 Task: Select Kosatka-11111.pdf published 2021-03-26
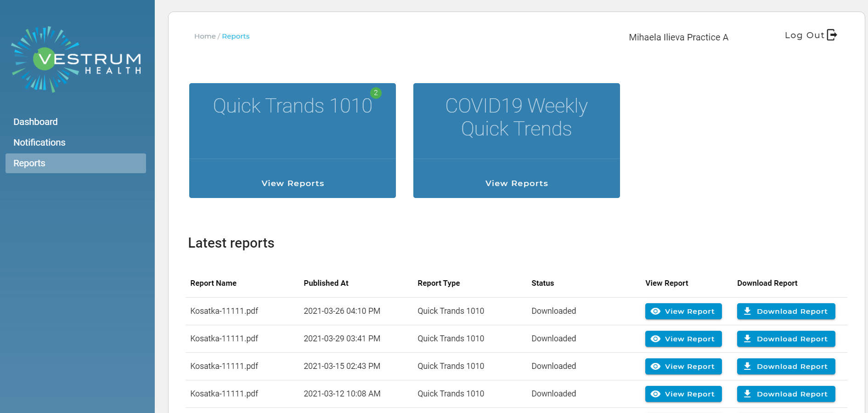[x=224, y=311]
